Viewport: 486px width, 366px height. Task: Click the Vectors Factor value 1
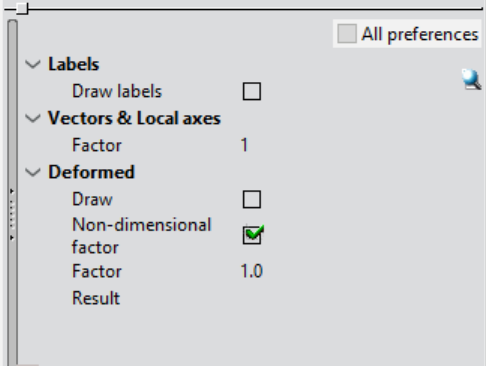pos(244,145)
